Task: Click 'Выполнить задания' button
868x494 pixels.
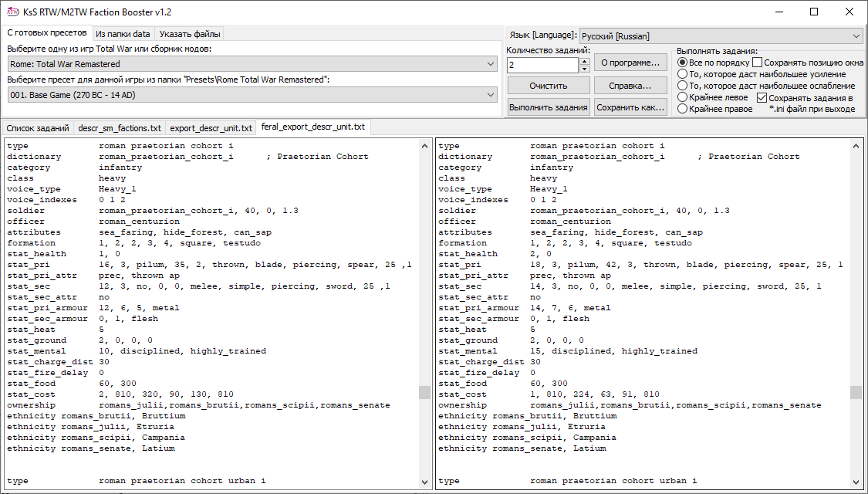Action: (x=549, y=108)
